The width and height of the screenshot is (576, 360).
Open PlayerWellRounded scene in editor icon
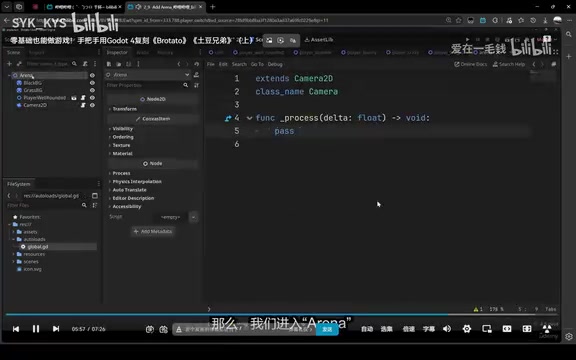pos(74,98)
